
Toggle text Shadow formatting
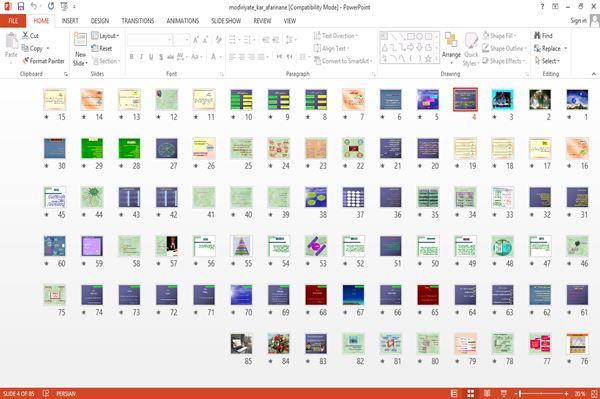click(161, 57)
